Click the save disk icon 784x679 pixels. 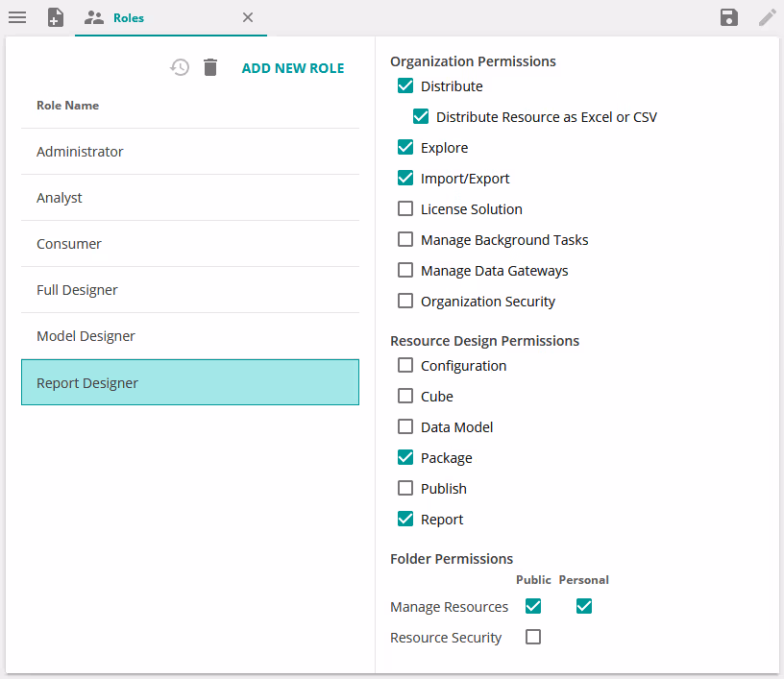[x=729, y=17]
